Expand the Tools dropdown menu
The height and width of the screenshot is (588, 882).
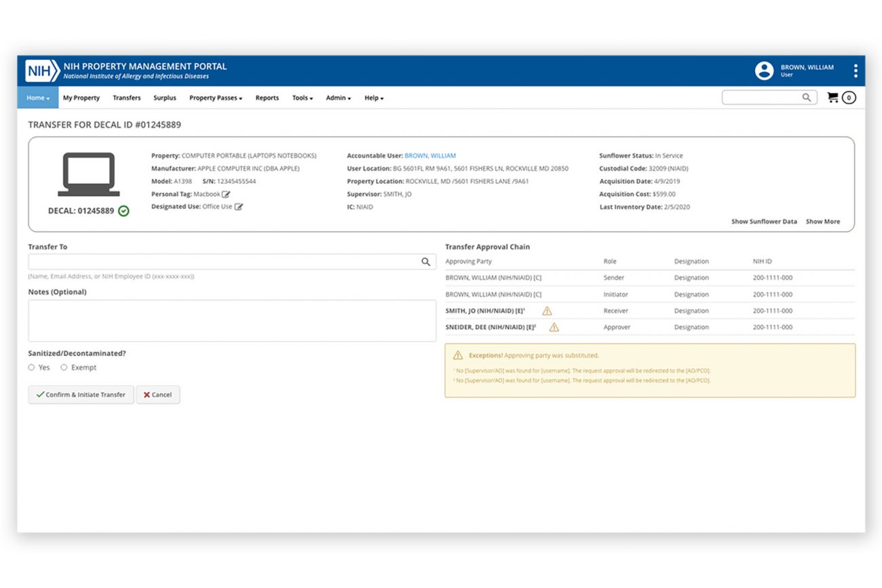302,98
